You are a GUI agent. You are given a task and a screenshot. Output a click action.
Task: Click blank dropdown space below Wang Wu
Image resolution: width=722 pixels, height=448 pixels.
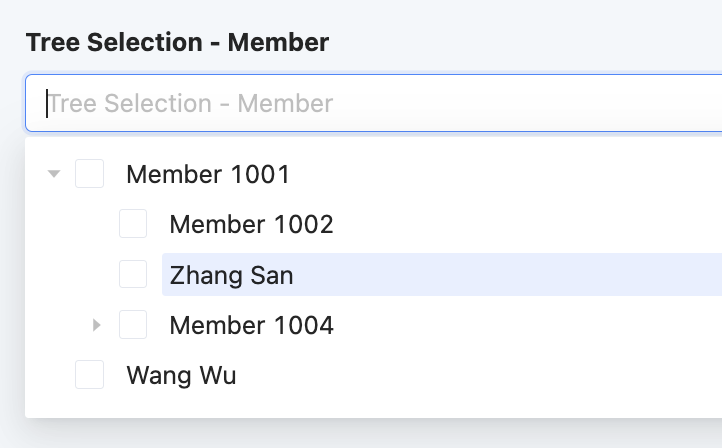coord(400,405)
